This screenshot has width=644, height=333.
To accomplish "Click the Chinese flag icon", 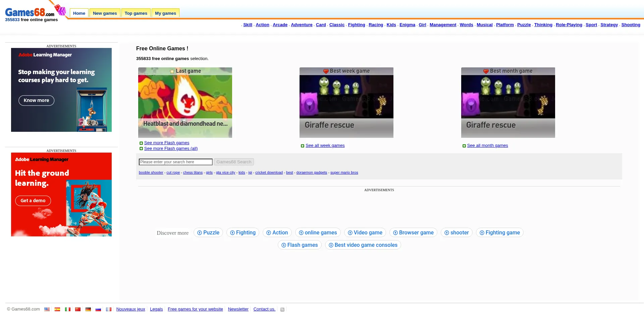I will coord(78,310).
